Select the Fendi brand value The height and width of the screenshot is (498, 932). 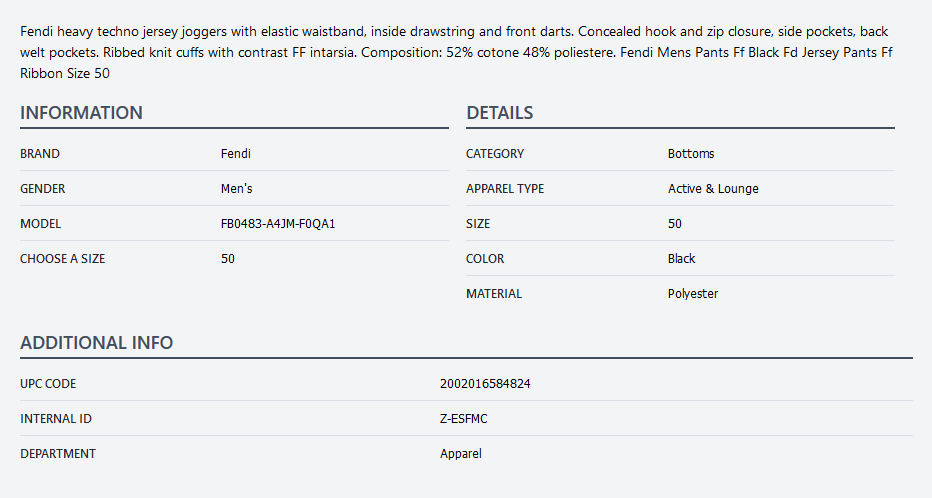(236, 154)
